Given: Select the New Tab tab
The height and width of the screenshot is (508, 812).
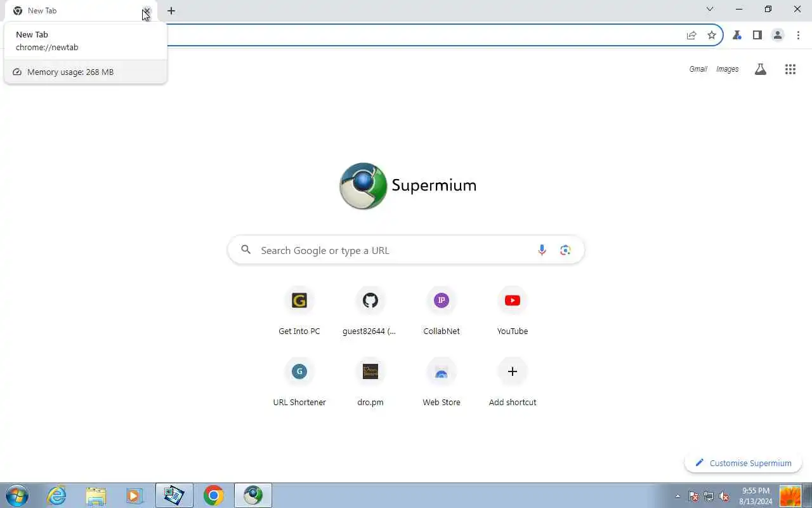Looking at the screenshot, I should [81, 11].
